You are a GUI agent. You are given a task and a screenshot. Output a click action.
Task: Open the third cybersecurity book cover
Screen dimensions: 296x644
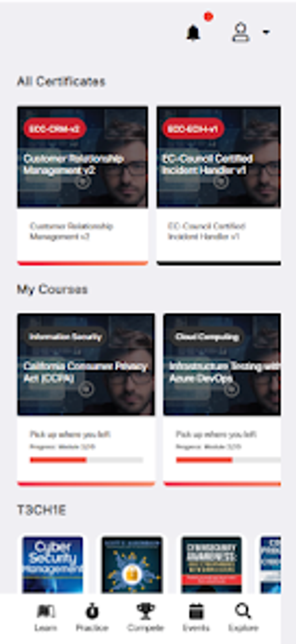click(211, 564)
